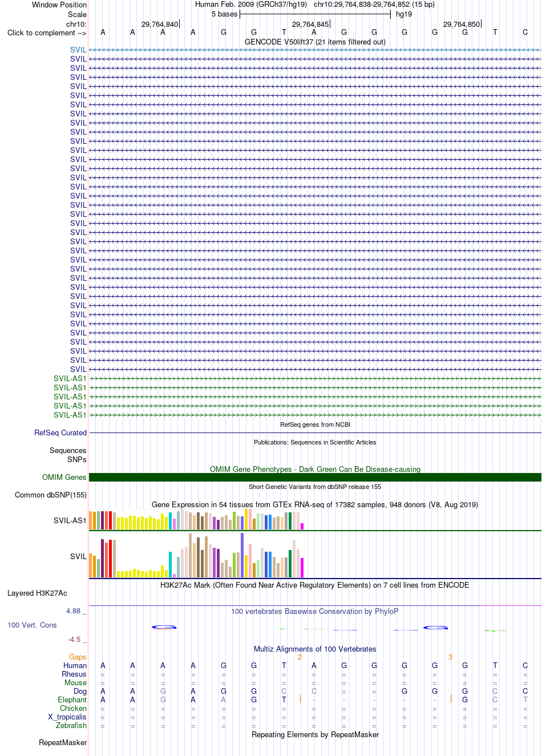Screen dimensions: 542x756
Task: Click the Zebrafish alignment row label
Action: click(x=71, y=725)
